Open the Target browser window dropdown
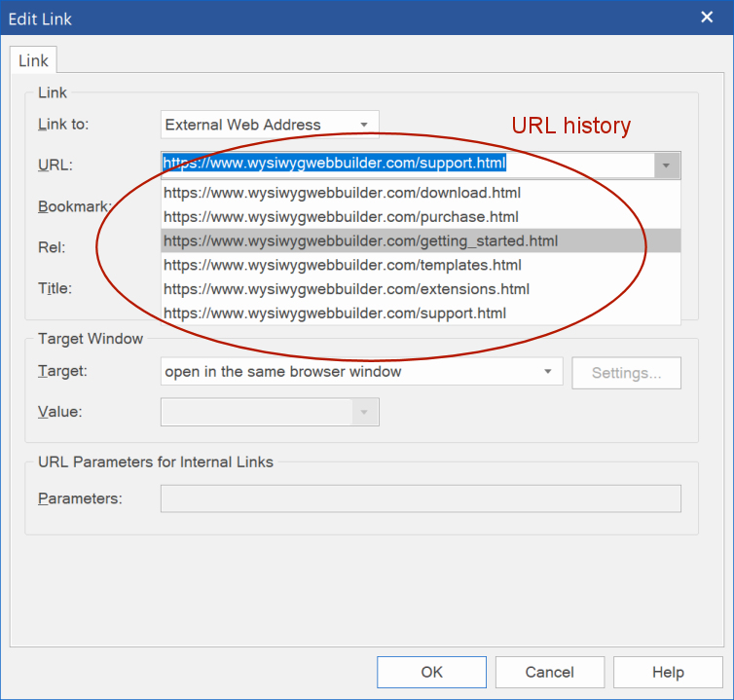Screen dimensions: 734x700 [x=361, y=371]
